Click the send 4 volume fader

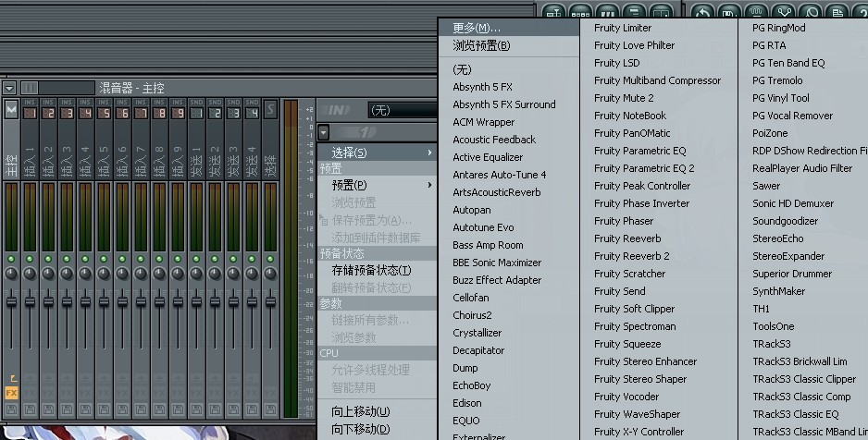coord(252,301)
